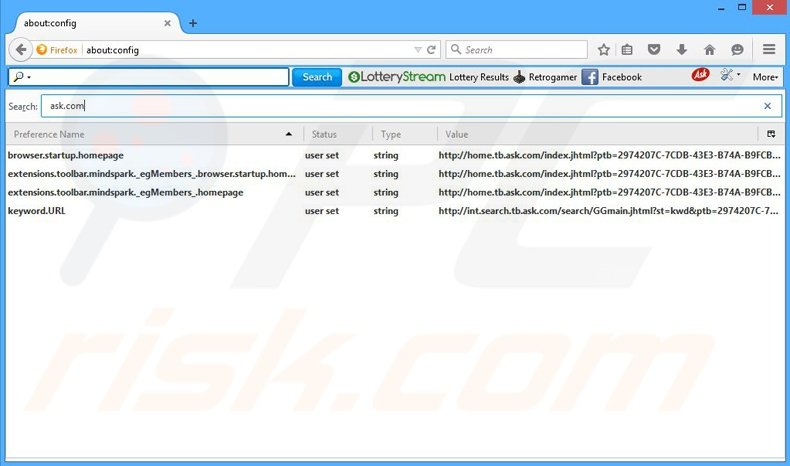Open the Firefox hamburger menu
Viewport: 790px width, 466px height.
[769, 49]
